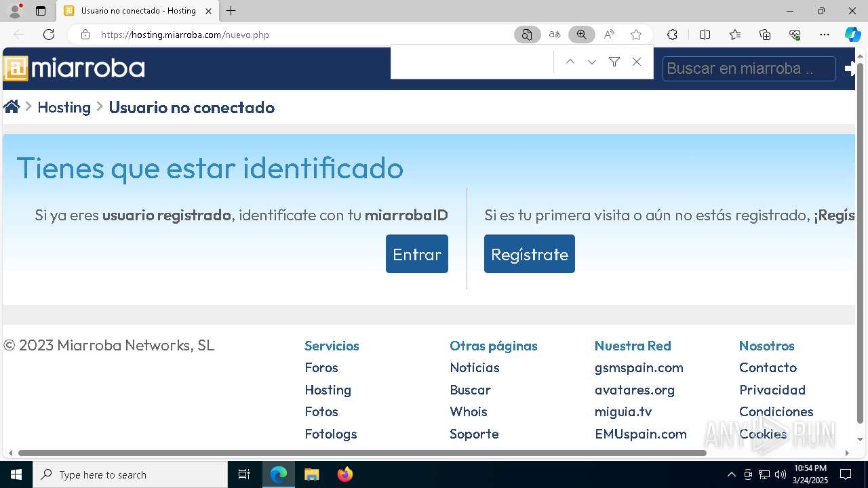Open the Collections icon

(765, 35)
